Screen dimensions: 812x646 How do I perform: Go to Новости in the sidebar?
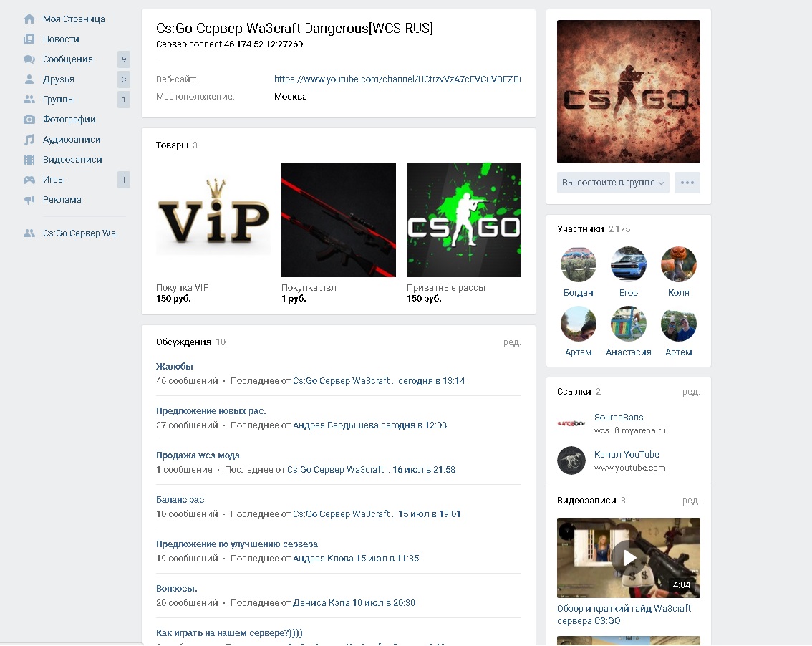tap(61, 39)
